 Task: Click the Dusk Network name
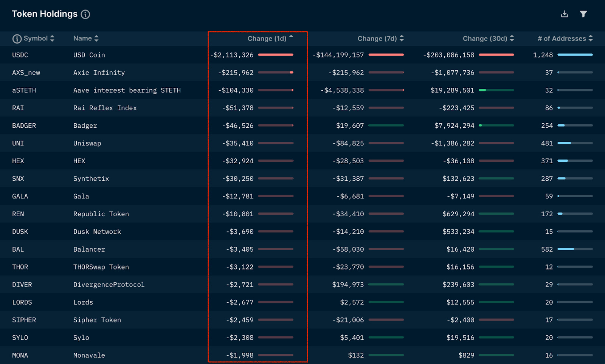(97, 232)
